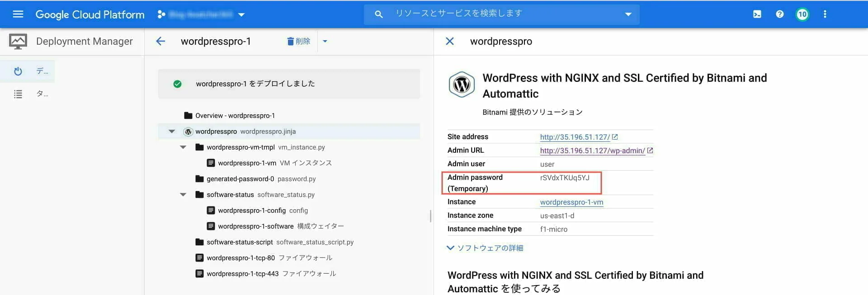Open the wordpresspro-1-vm instance link
The image size is (868, 295).
pos(571,202)
